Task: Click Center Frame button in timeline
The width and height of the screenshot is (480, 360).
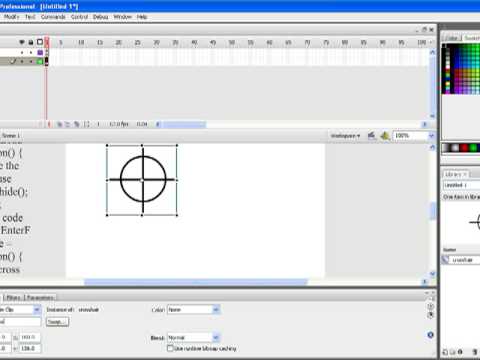Action: click(x=49, y=124)
